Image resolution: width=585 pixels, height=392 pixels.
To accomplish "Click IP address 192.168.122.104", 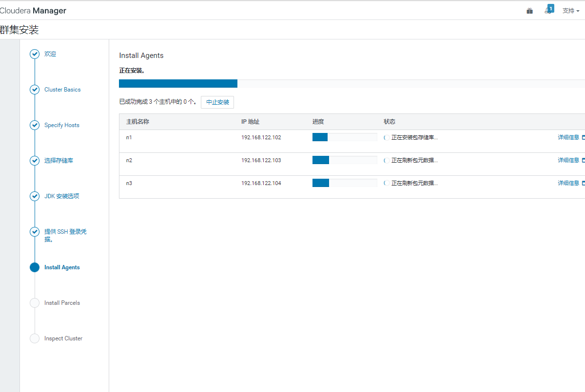I will [x=261, y=183].
